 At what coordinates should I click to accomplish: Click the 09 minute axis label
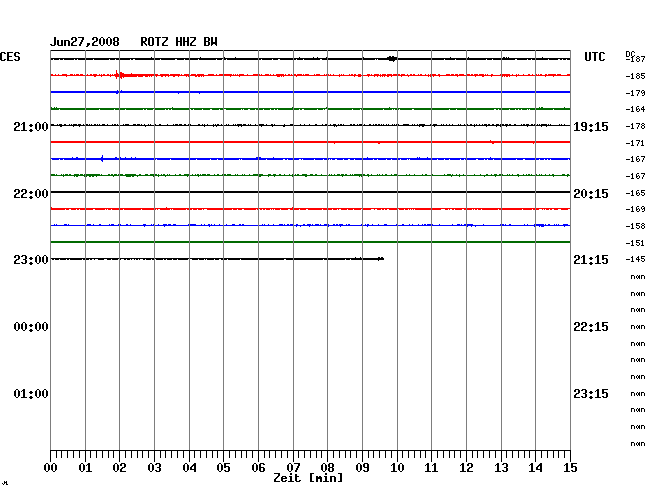coord(362,468)
